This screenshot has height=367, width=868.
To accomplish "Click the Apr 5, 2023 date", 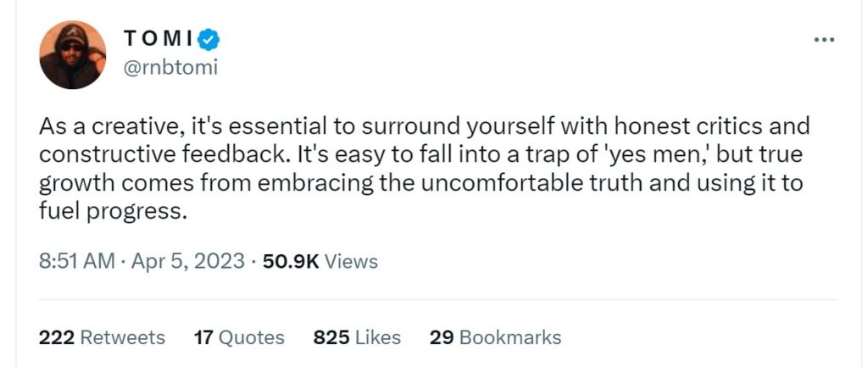I will (187, 261).
